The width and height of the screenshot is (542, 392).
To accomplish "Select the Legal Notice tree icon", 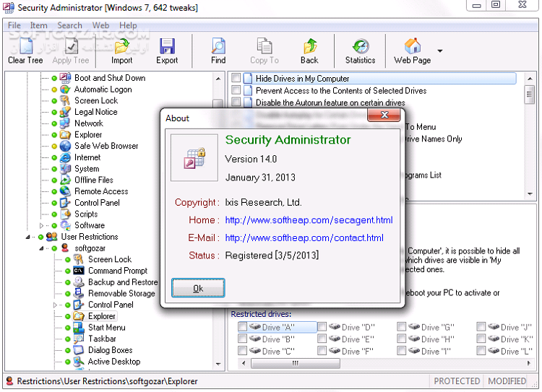I will pyautogui.click(x=65, y=112).
